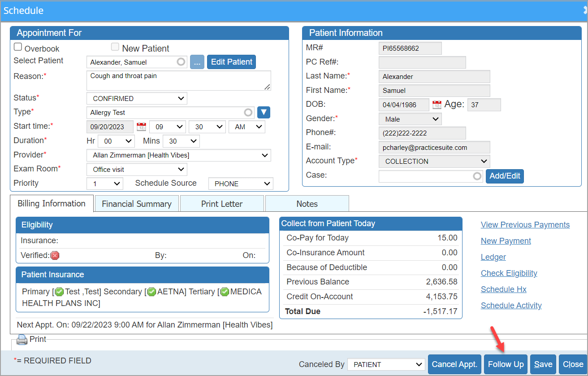
Task: Click the red Verified status icon
Action: pos(55,255)
